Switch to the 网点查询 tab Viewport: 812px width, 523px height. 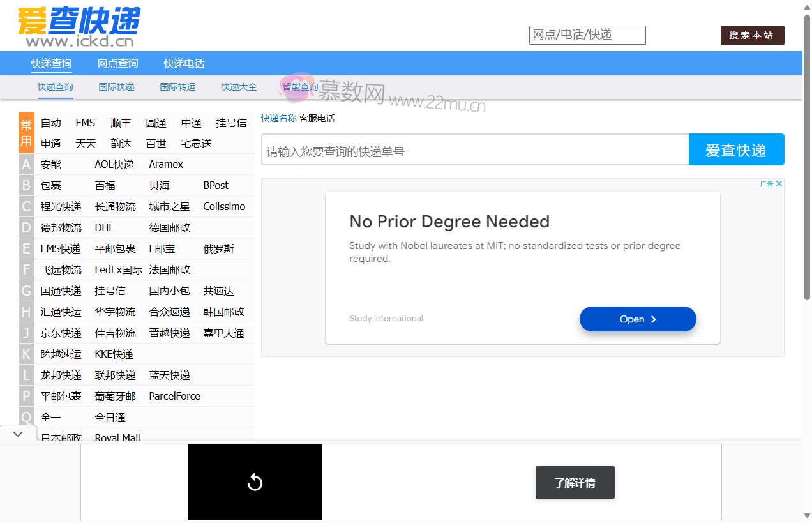click(x=117, y=63)
